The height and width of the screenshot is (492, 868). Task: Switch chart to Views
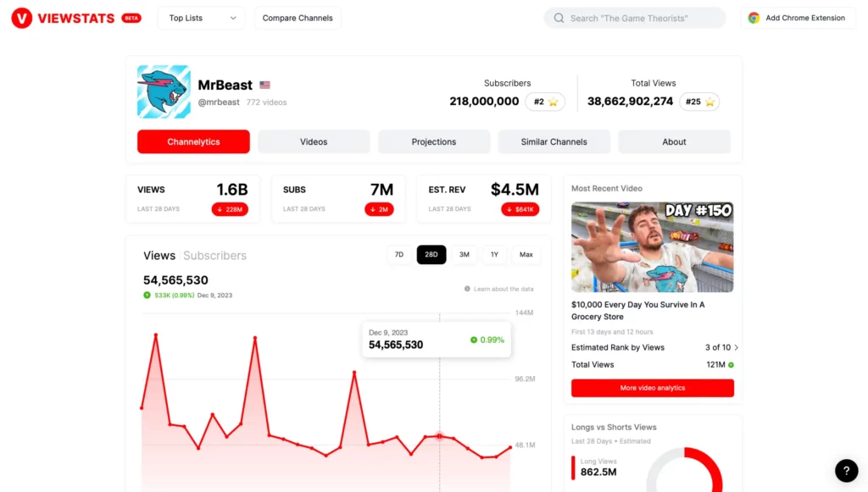point(159,256)
